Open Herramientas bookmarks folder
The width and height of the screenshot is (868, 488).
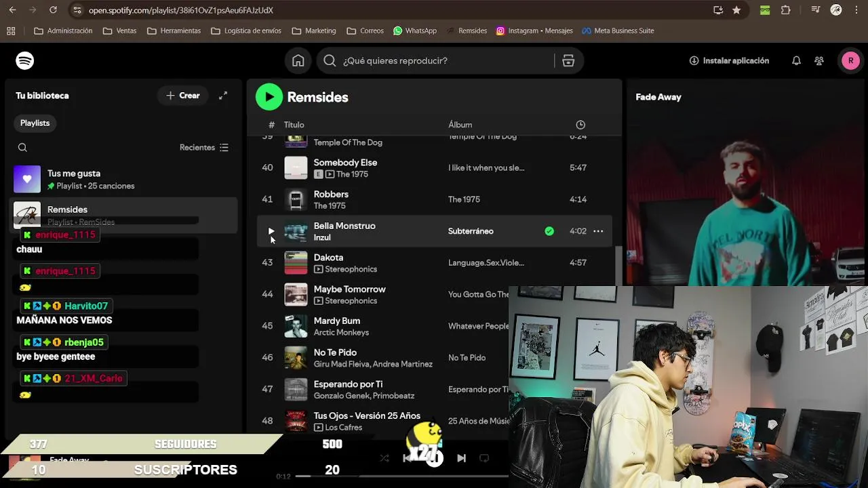[174, 30]
